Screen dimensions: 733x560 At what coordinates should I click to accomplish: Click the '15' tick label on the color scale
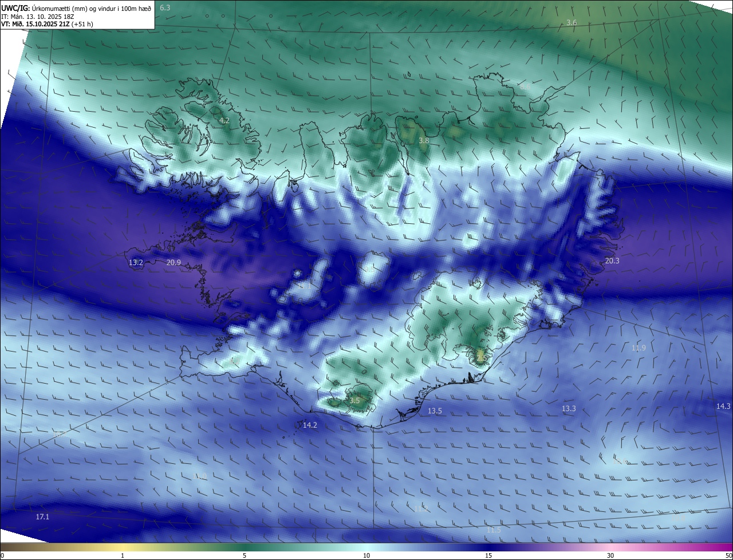(x=488, y=555)
